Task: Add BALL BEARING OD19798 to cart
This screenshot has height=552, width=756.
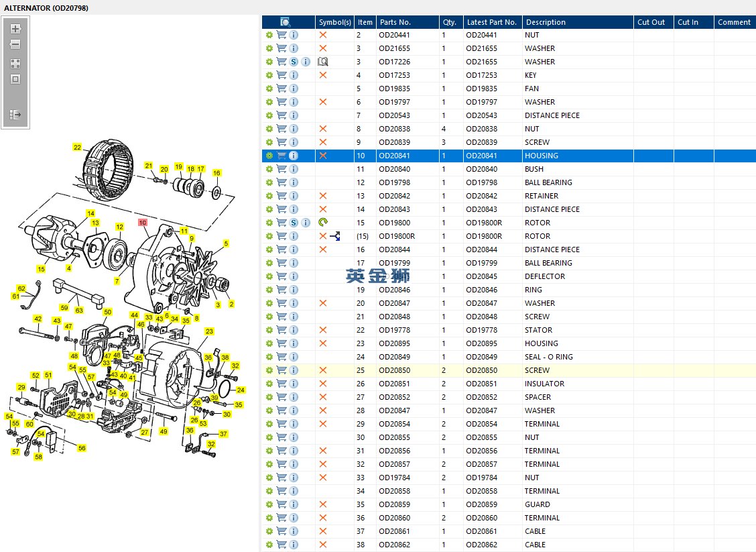Action: click(x=281, y=182)
